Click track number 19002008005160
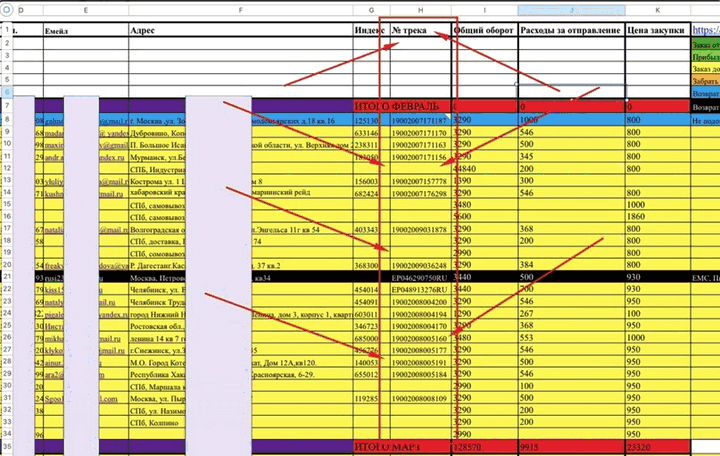The width and height of the screenshot is (720, 456). [419, 338]
